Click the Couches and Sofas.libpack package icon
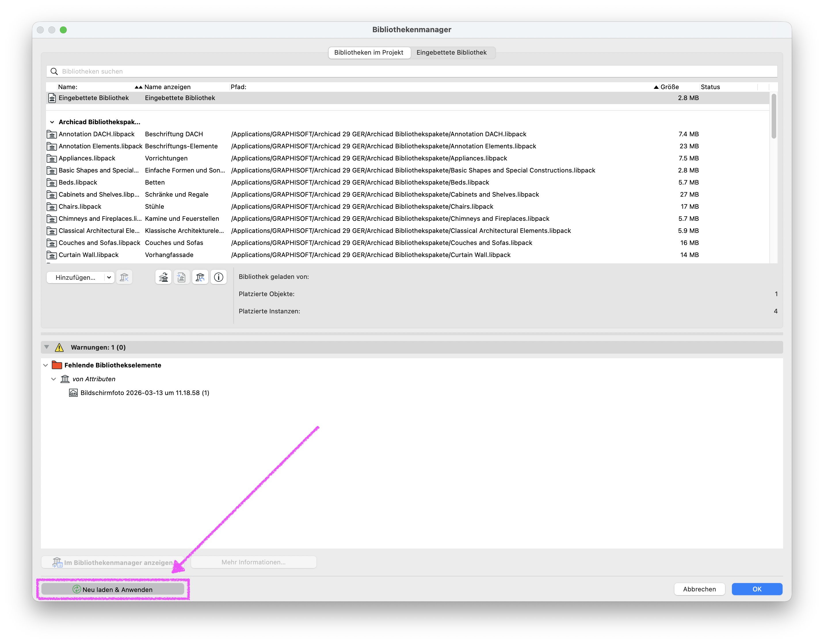This screenshot has height=644, width=824. (52, 243)
